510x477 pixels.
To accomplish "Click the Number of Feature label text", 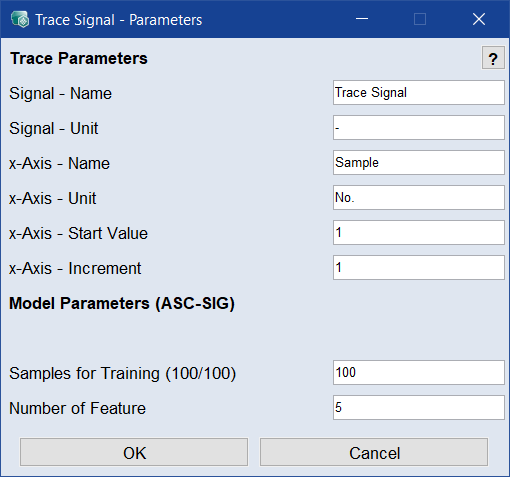I will [x=78, y=408].
